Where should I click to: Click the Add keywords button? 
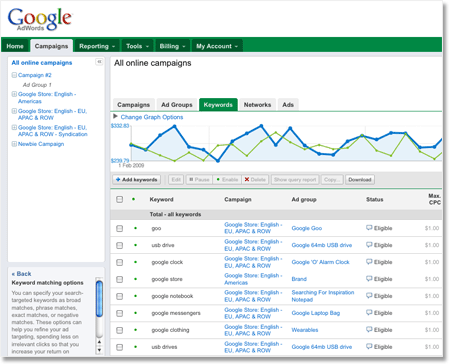(x=136, y=180)
